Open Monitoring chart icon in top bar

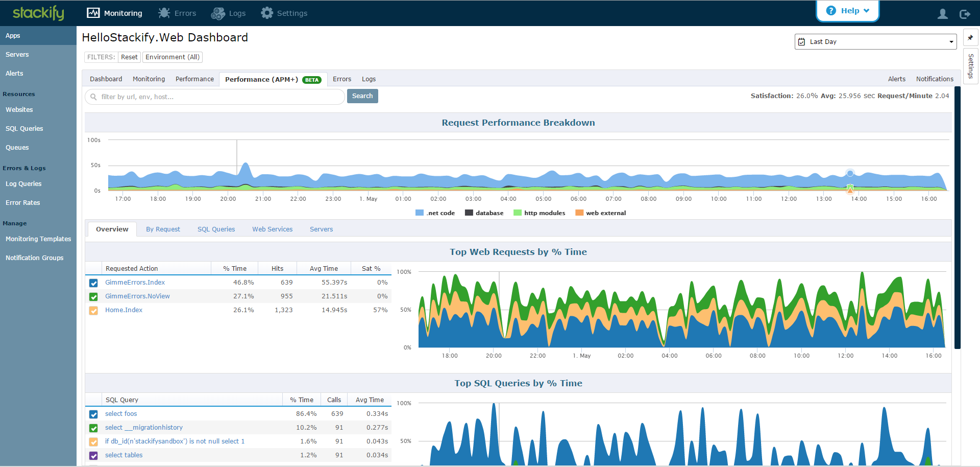[93, 13]
